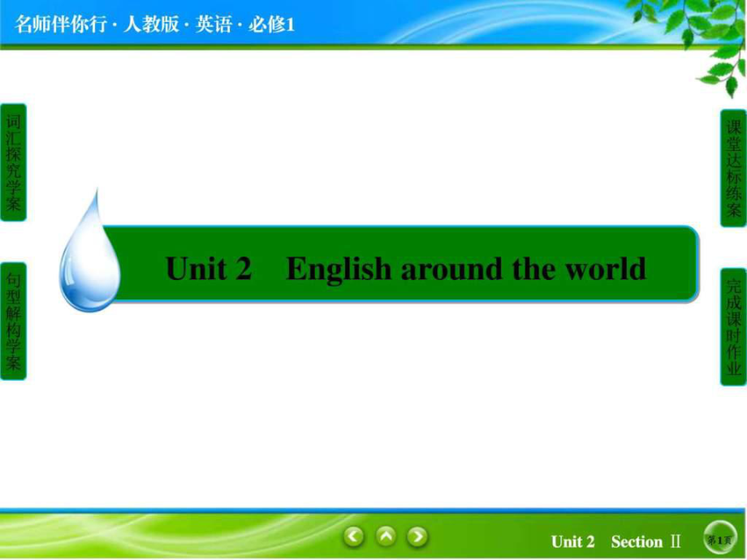The image size is (747, 560).
Task: Click 英语 in the top header
Action: click(214, 24)
